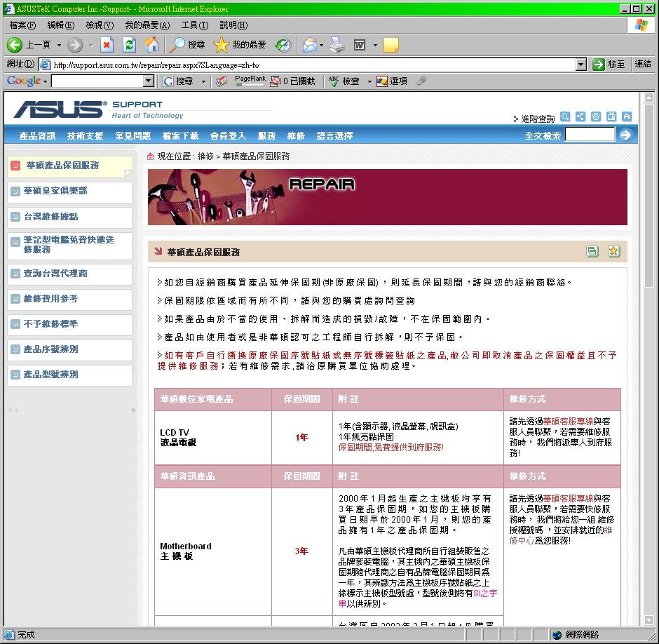Click the highlighter pen icon on Google toolbar
Screen dimensions: 659x644
tap(421, 81)
